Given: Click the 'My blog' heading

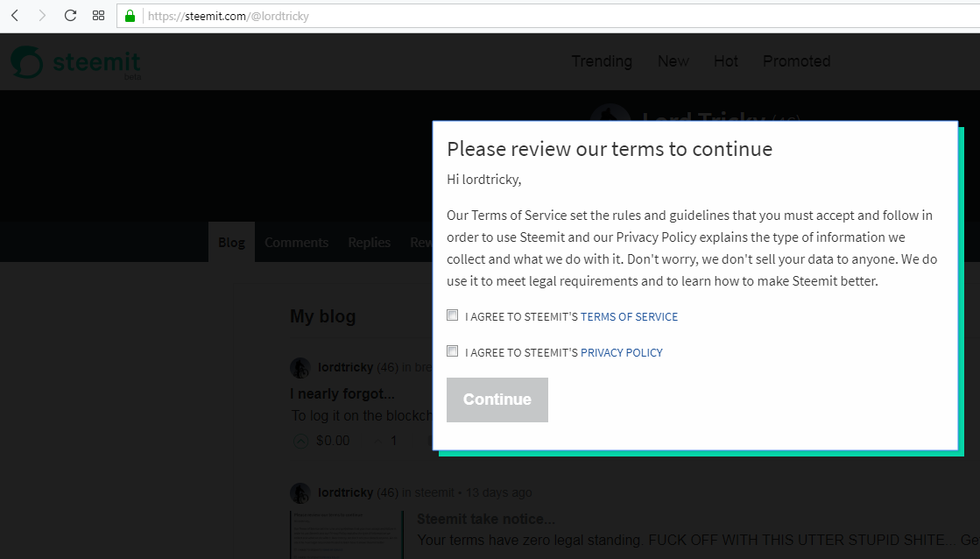Looking at the screenshot, I should 322,316.
